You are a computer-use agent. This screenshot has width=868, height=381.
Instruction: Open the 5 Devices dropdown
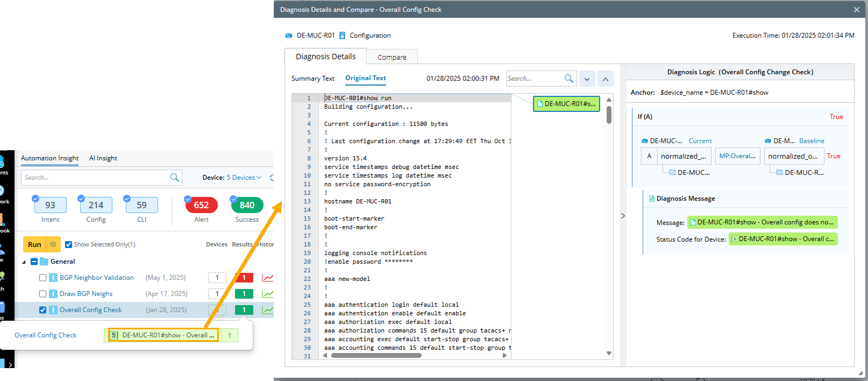[244, 178]
